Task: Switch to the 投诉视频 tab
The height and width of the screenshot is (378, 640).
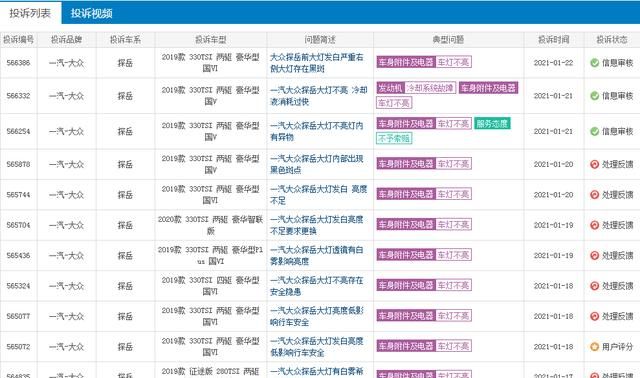Action: pos(91,13)
